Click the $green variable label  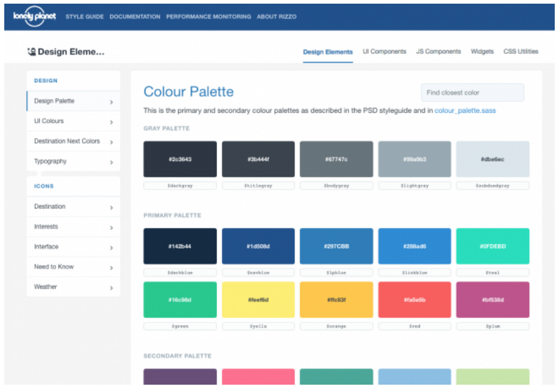[x=180, y=326]
